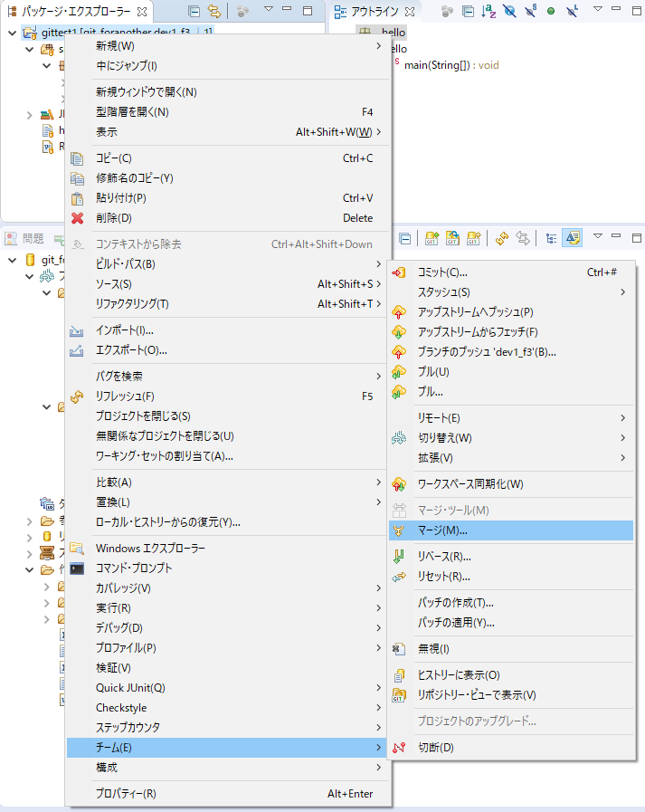This screenshot has width=645, height=812.
Task: Select ブランチのプッシュ 'dev1_f3'(B)...
Action: coord(511,352)
